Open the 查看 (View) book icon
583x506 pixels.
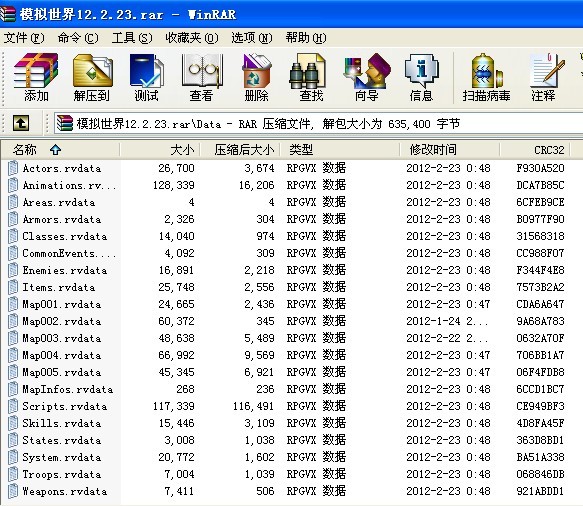202,77
